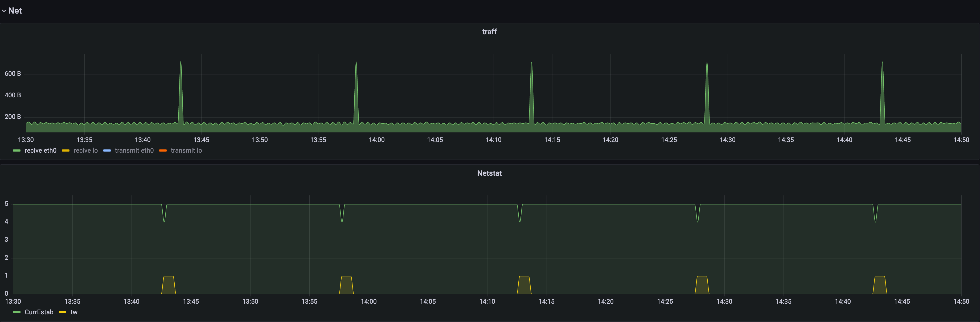980x322 pixels.
Task: Toggle transmit eth0 series in legend
Action: coord(134,150)
